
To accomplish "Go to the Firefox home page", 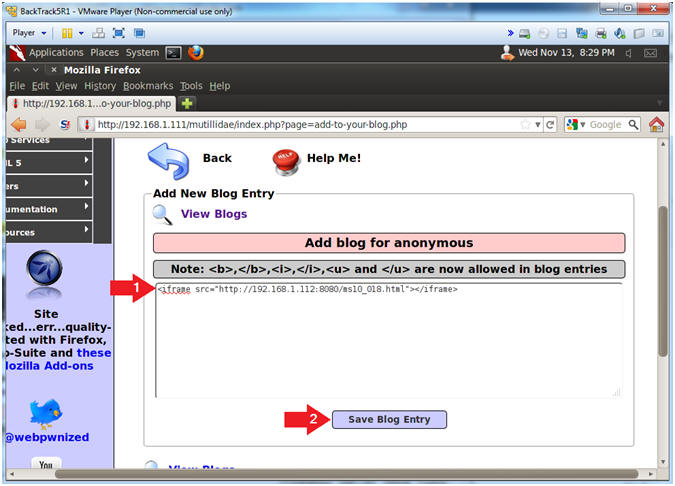I will [x=656, y=125].
